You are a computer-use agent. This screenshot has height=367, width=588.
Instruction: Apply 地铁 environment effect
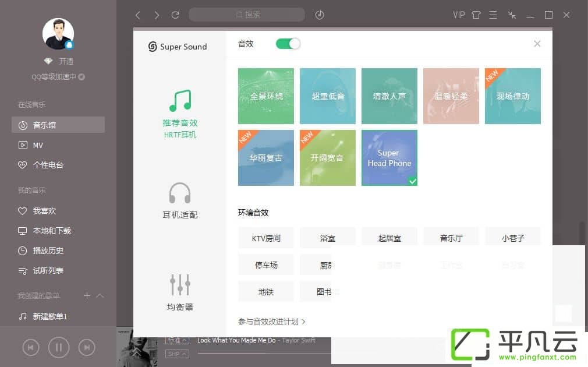click(x=266, y=292)
